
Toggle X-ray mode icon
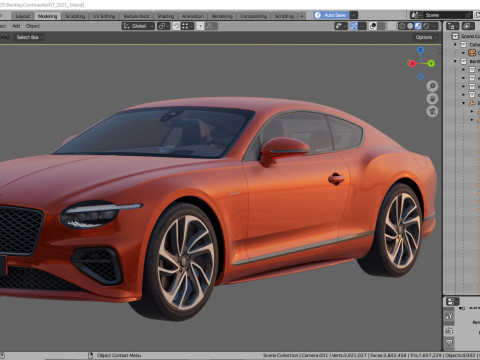[392, 26]
